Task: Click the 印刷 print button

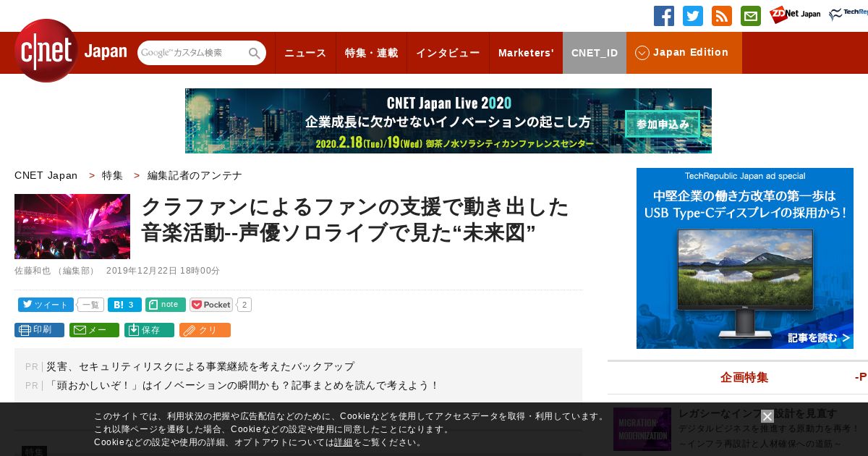Action: 39,330
